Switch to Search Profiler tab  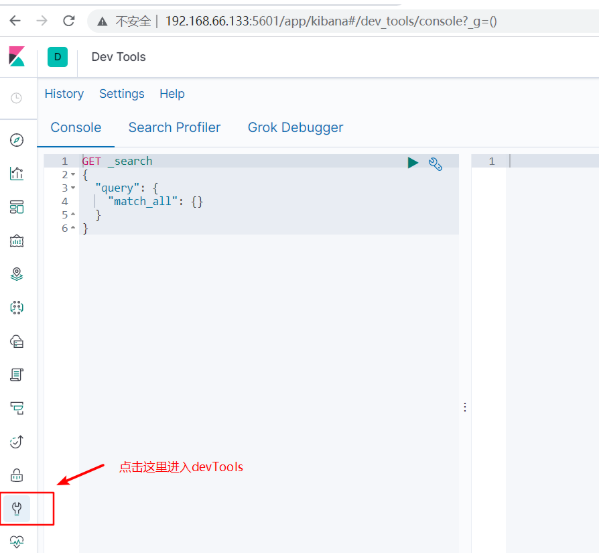pyautogui.click(x=174, y=127)
